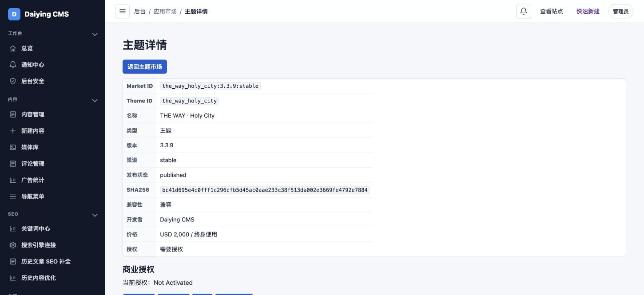Click Market ID value the_way_holy_city:3.3.9:stable
Viewport: 644px width, 295px height.
coord(211,86)
